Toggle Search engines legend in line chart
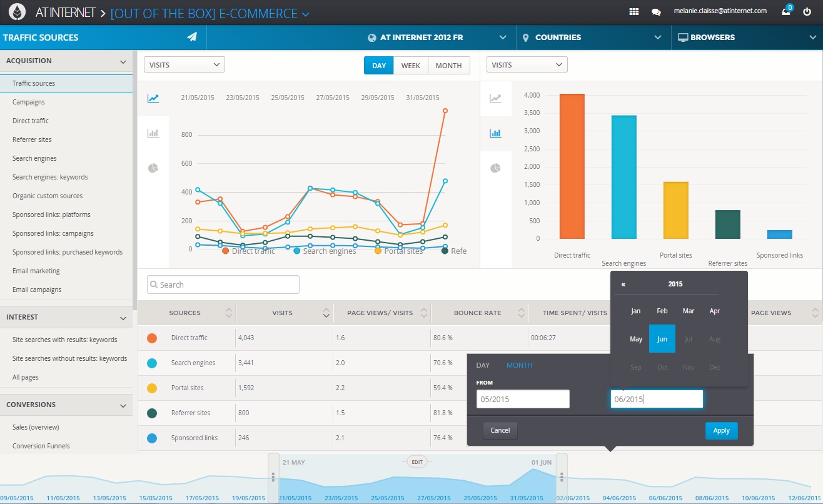This screenshot has width=823, height=504. 324,251
